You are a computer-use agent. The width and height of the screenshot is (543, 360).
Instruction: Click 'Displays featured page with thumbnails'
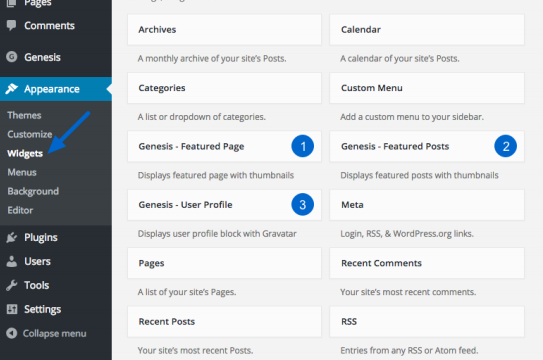(x=216, y=175)
